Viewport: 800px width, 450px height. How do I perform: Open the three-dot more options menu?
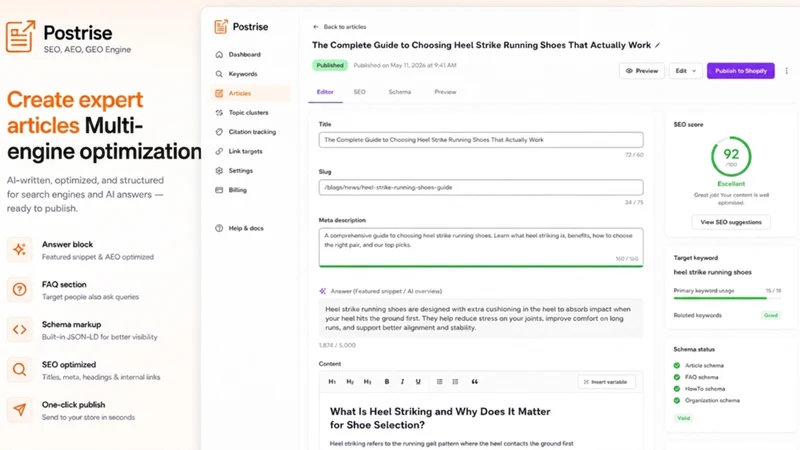pos(786,71)
